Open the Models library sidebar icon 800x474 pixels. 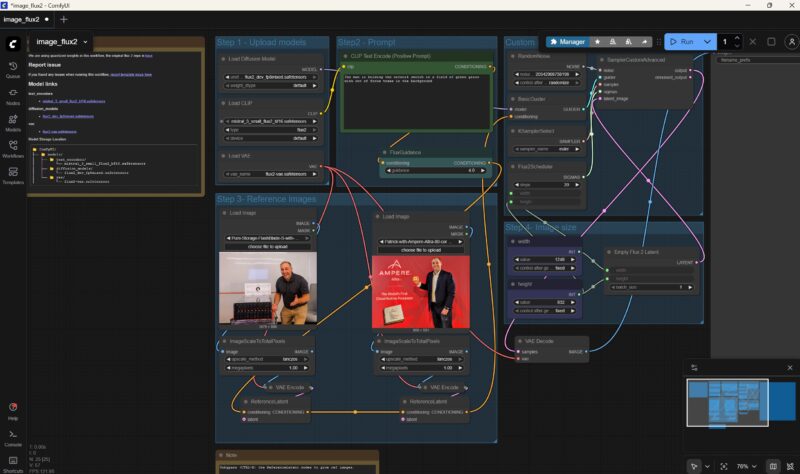click(x=13, y=124)
